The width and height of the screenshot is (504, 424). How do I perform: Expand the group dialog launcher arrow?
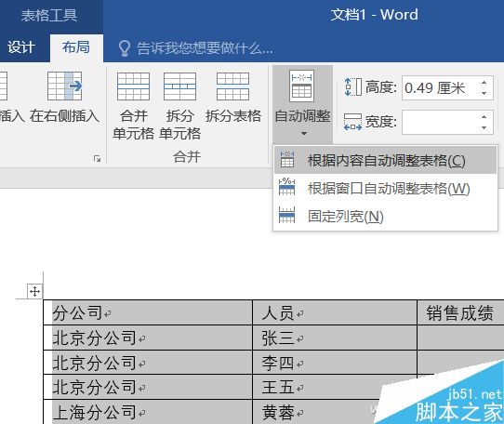[97, 158]
